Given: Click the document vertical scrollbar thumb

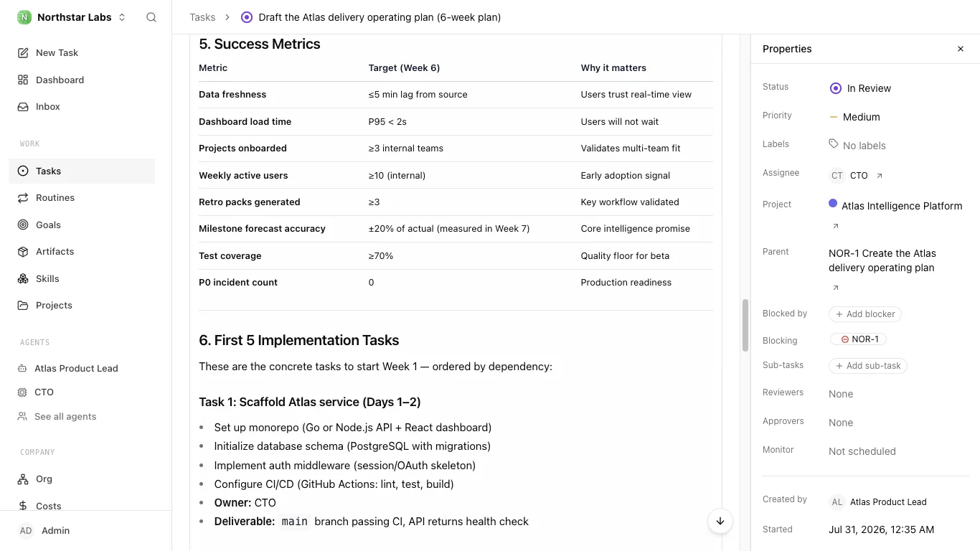Looking at the screenshot, I should click(x=745, y=325).
